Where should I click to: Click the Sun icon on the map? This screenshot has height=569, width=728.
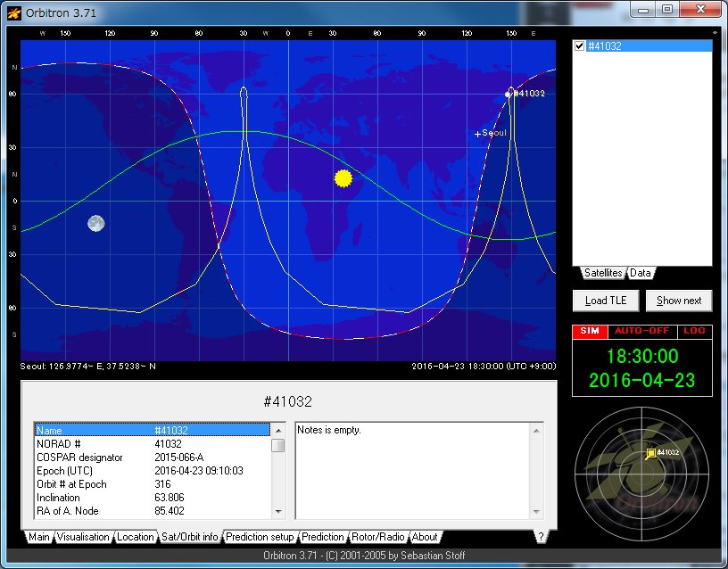pos(343,178)
